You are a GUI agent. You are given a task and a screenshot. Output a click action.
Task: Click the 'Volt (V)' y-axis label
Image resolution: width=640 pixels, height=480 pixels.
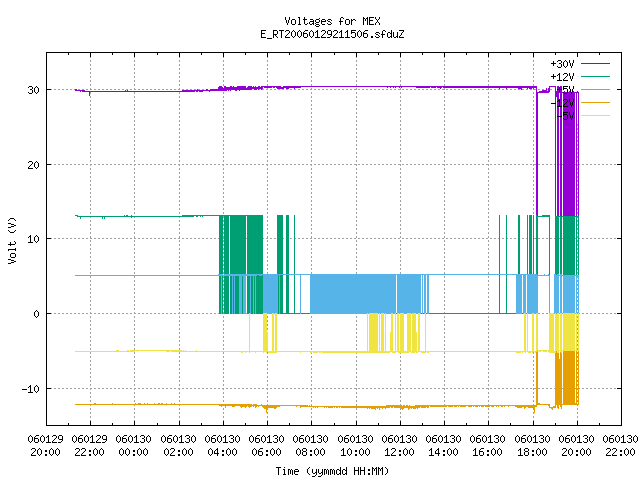click(12, 240)
